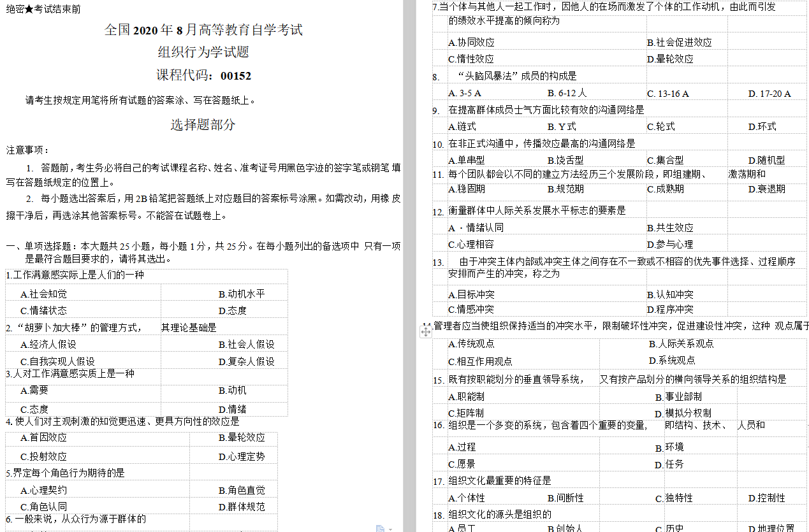The height and width of the screenshot is (532, 809).
Task: Select option "B.认知冲突"
Action: [x=670, y=295]
